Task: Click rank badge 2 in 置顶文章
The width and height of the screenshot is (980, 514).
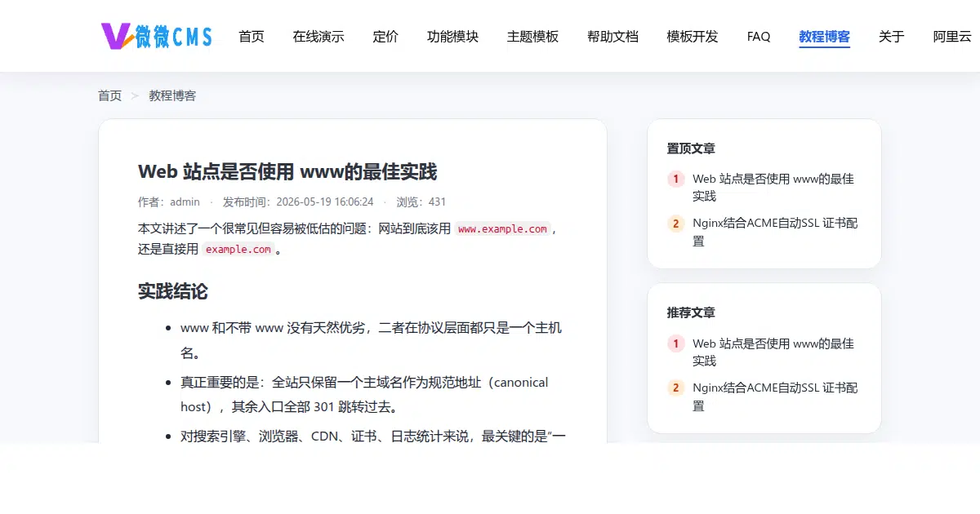Action: [675, 224]
